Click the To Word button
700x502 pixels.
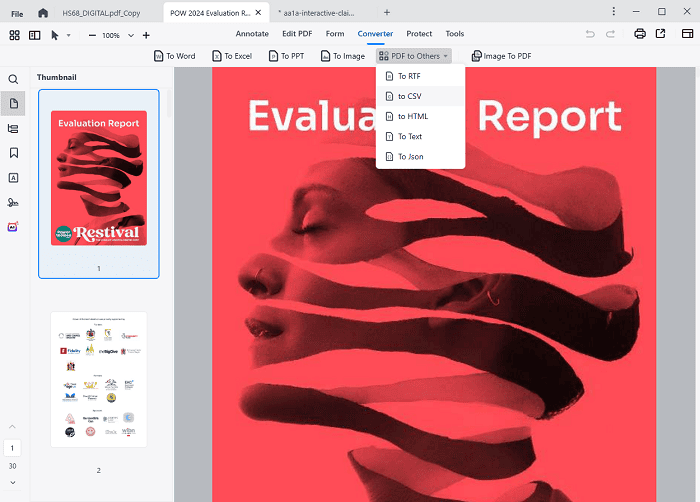click(174, 56)
